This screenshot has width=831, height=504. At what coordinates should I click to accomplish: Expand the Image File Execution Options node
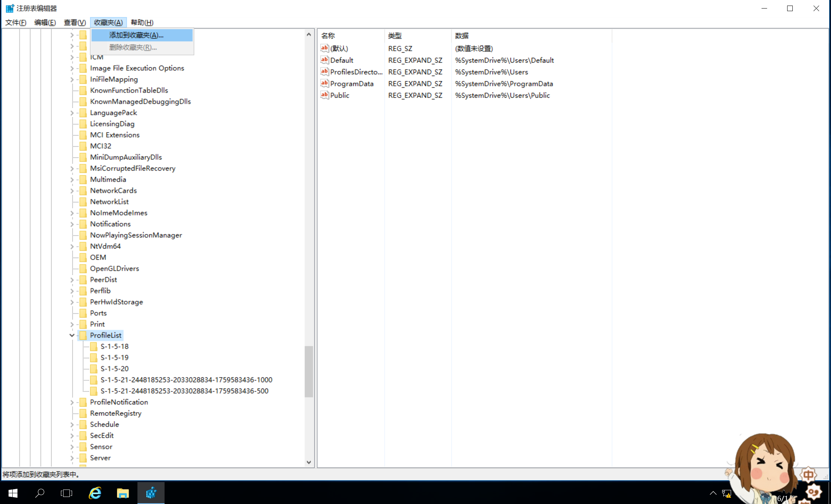coord(72,68)
